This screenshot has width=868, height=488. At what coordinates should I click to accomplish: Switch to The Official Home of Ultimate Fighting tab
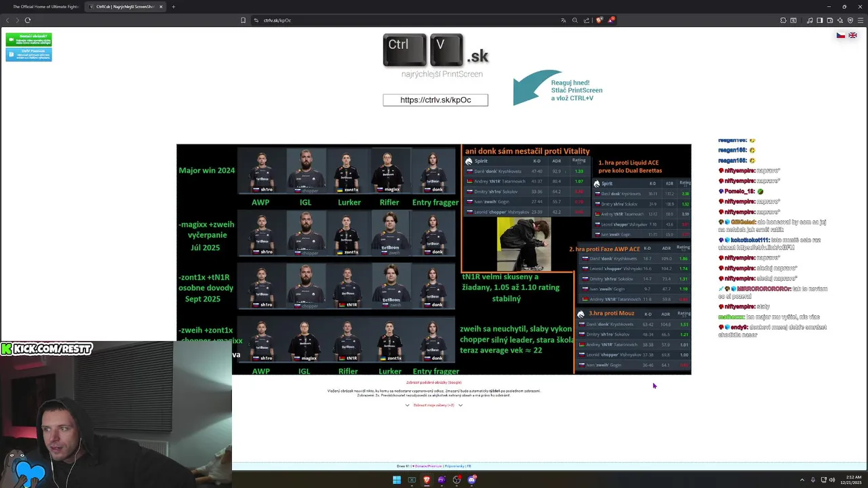tap(44, 7)
